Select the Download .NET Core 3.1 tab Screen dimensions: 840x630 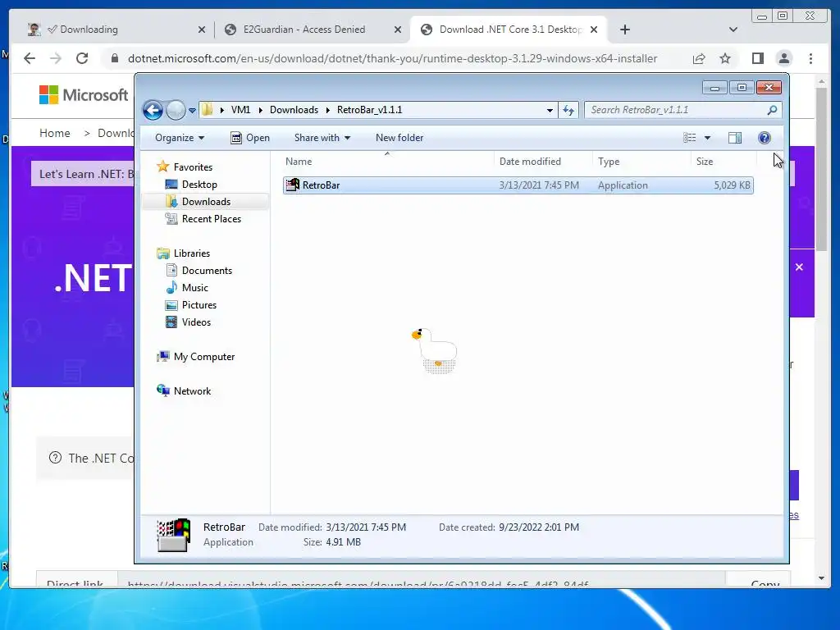(509, 30)
